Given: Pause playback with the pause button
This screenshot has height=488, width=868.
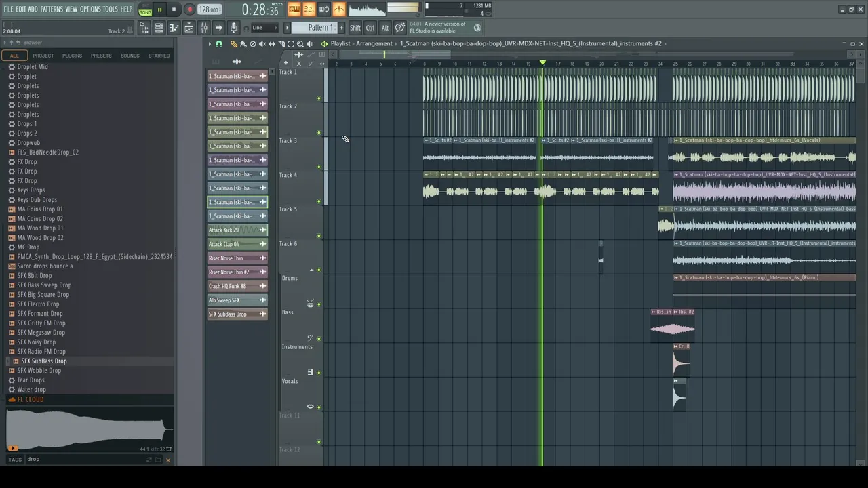Looking at the screenshot, I should coord(159,10).
